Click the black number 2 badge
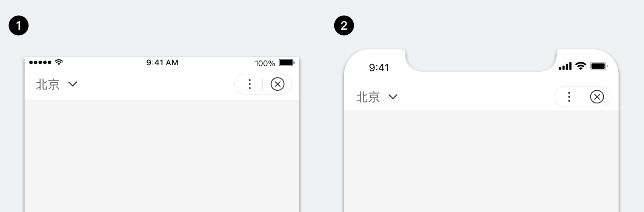The image size is (644, 212). coord(344,26)
